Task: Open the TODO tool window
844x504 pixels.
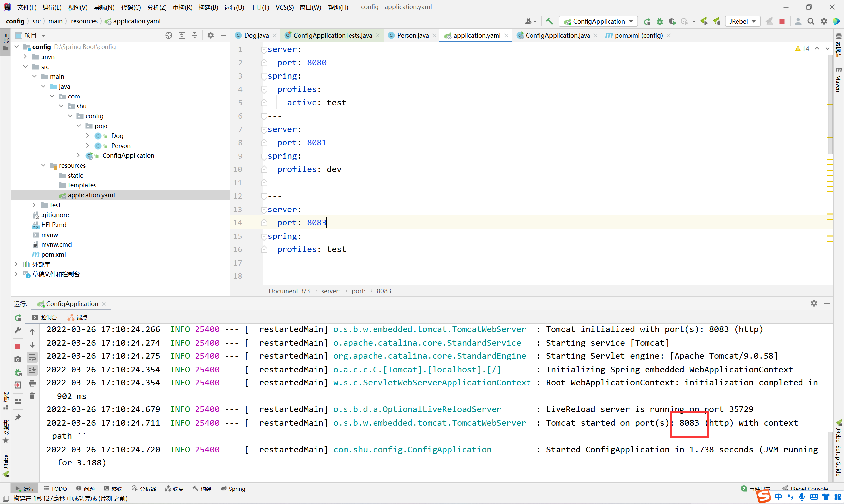Action: [x=55, y=489]
